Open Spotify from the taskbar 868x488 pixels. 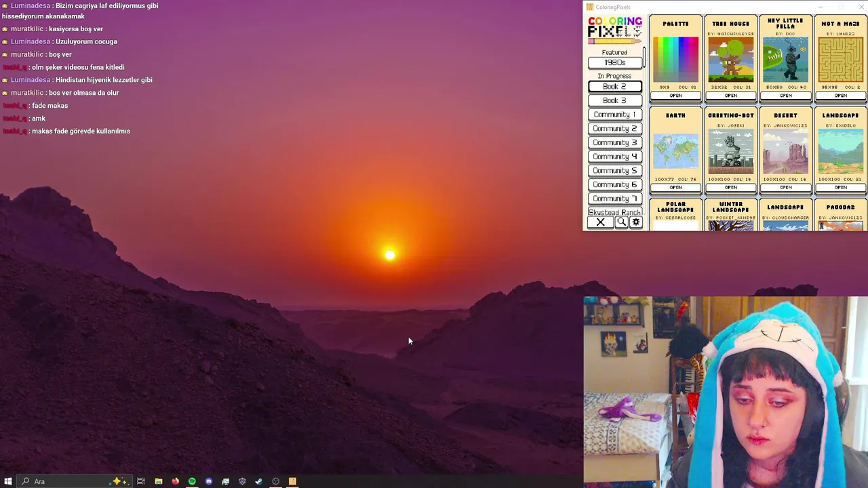[x=192, y=481]
